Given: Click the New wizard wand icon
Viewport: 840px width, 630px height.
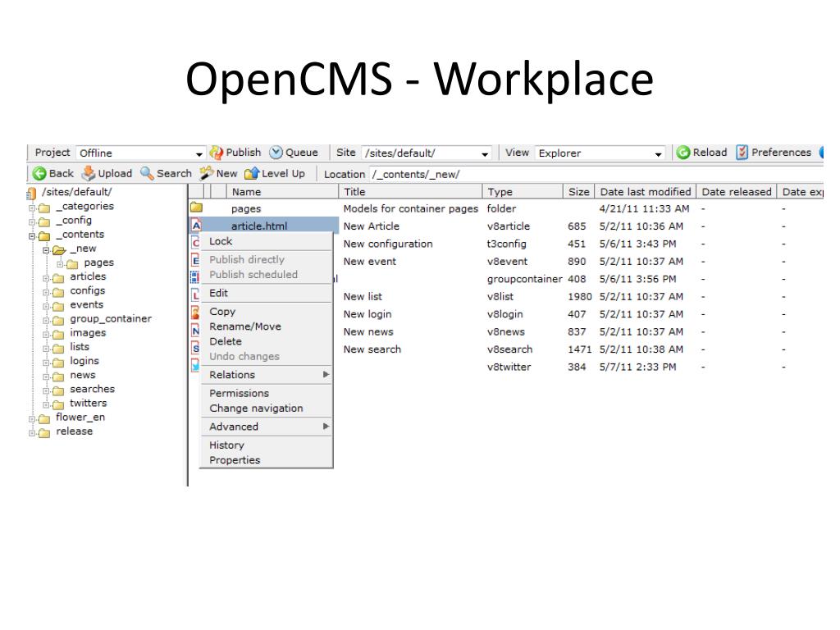Looking at the screenshot, I should (x=206, y=173).
